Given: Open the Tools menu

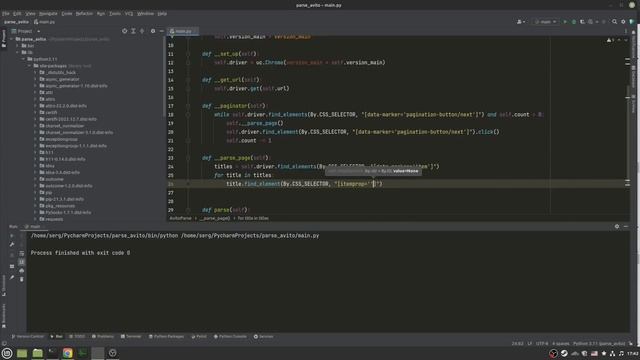Looking at the screenshot, I should pyautogui.click(x=115, y=13).
